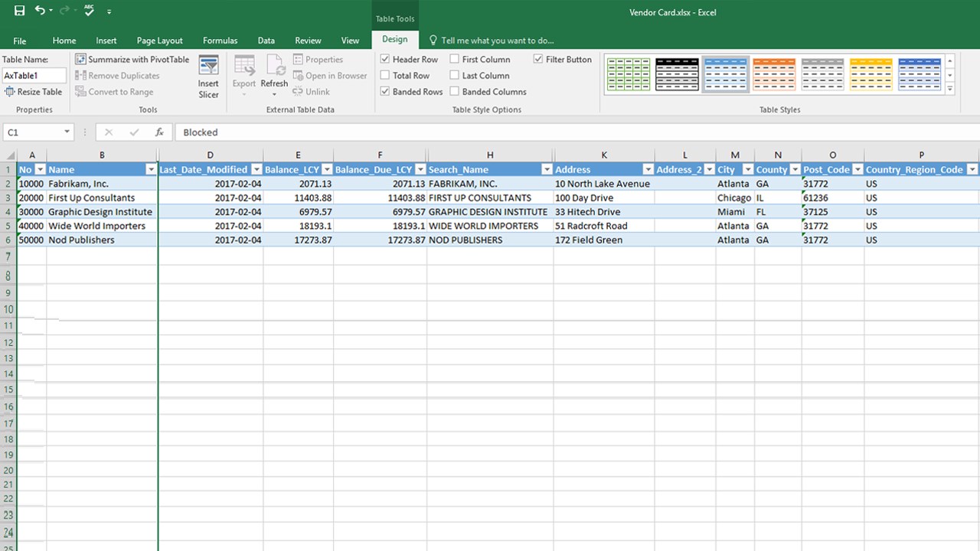Click the formula bar cancel X icon
The height and width of the screenshot is (551, 980).
tap(109, 132)
